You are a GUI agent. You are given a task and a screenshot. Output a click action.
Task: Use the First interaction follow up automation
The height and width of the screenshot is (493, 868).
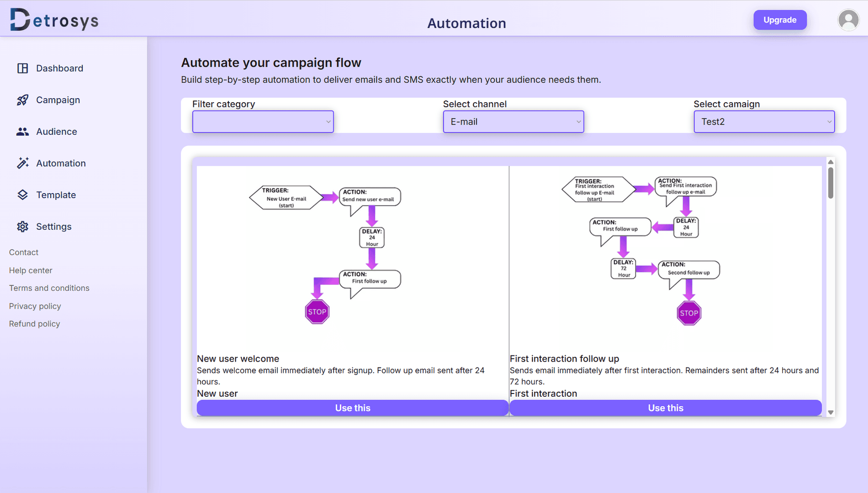coord(666,408)
